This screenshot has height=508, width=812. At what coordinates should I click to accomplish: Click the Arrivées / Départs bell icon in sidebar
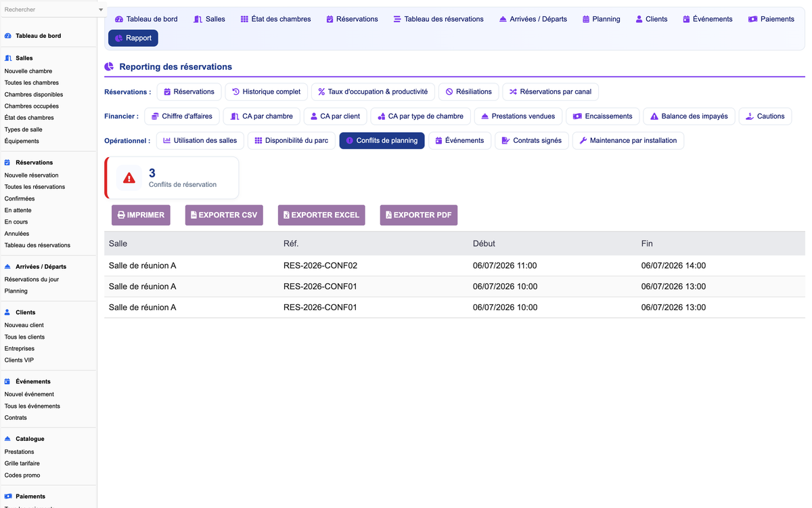pos(8,267)
